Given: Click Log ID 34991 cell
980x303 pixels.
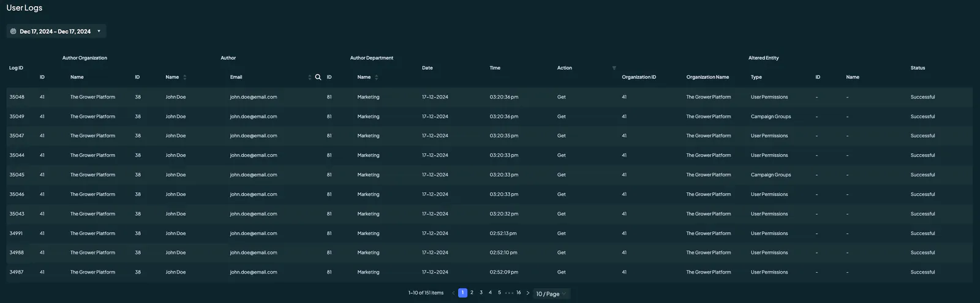Looking at the screenshot, I should (17, 233).
